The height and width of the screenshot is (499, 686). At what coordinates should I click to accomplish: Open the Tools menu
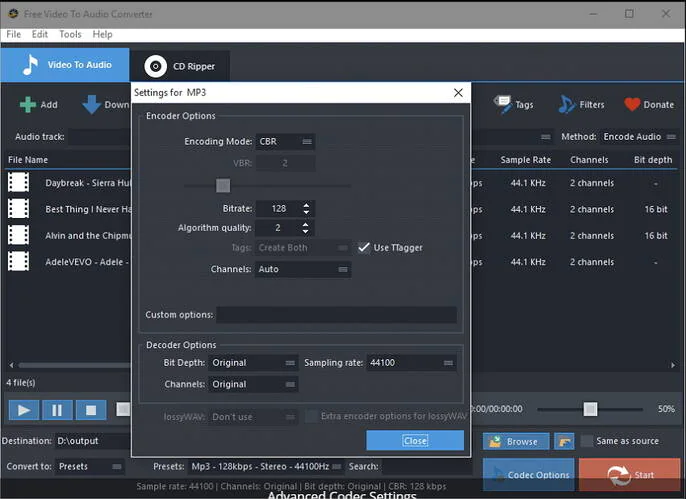[x=70, y=34]
